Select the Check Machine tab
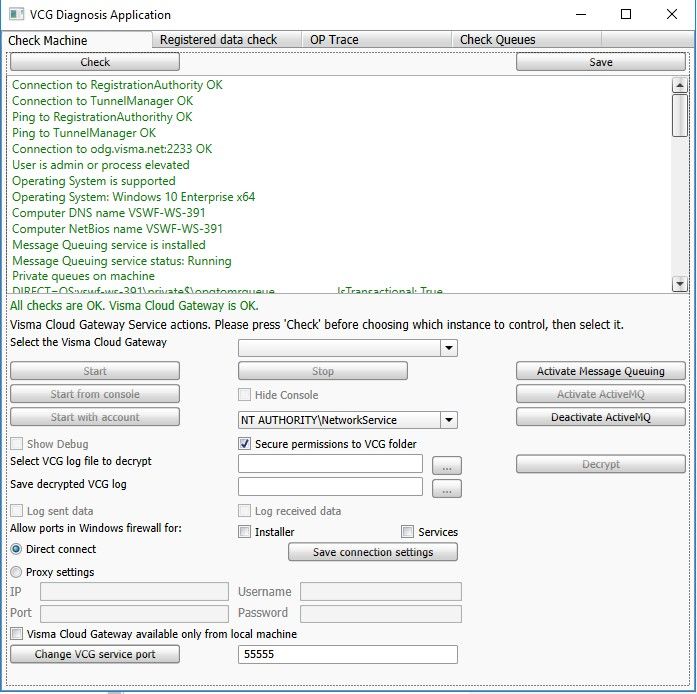Viewport: 697px width, 694px height. (76, 40)
